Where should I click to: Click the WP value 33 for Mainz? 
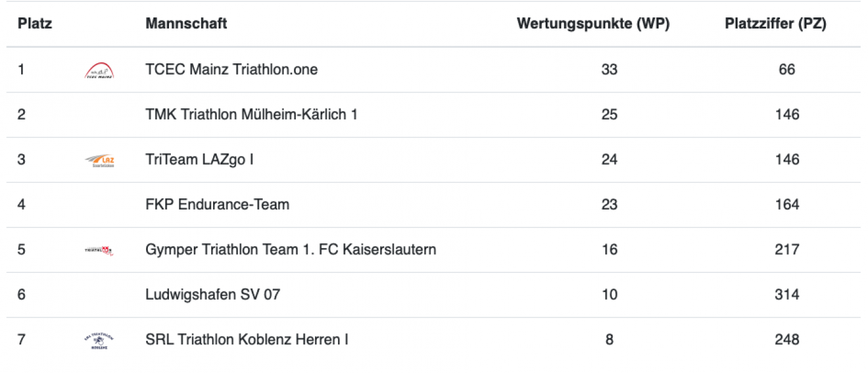pos(610,70)
